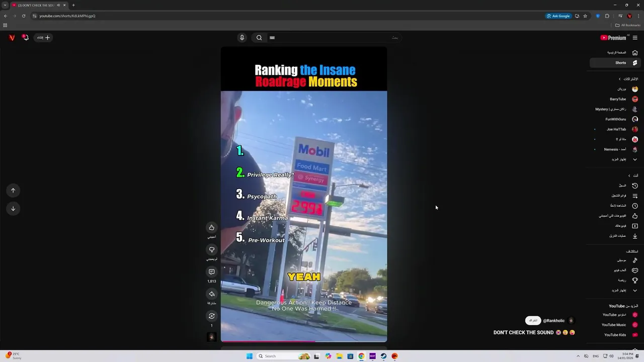Select Shorts in the sidebar
The image size is (644, 362).
(x=615, y=63)
